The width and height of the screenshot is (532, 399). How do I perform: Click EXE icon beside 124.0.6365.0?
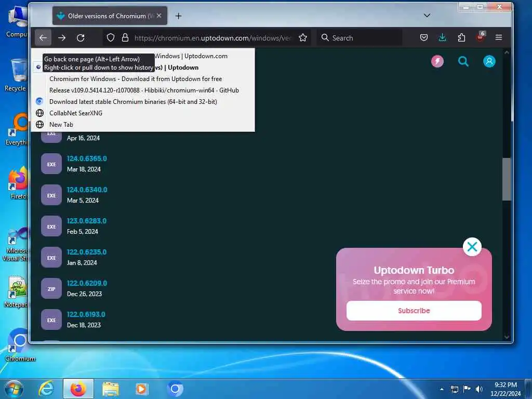(51, 164)
